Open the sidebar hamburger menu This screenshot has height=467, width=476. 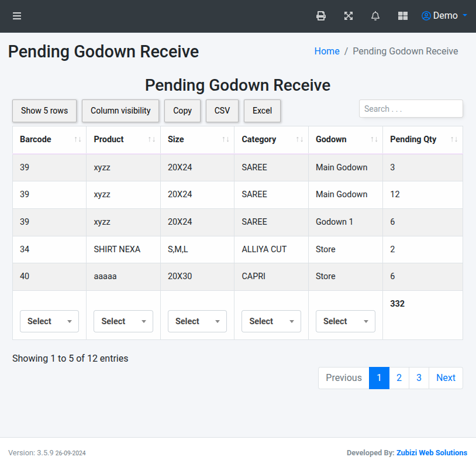(16, 16)
